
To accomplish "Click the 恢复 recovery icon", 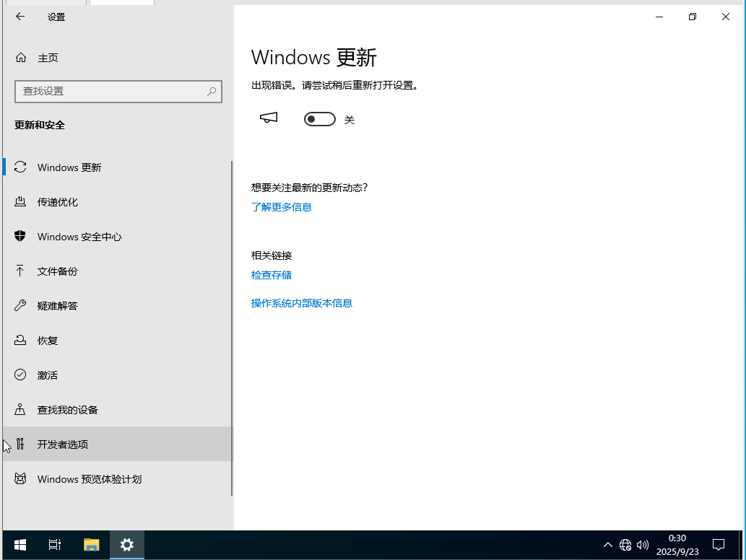I will [x=20, y=340].
